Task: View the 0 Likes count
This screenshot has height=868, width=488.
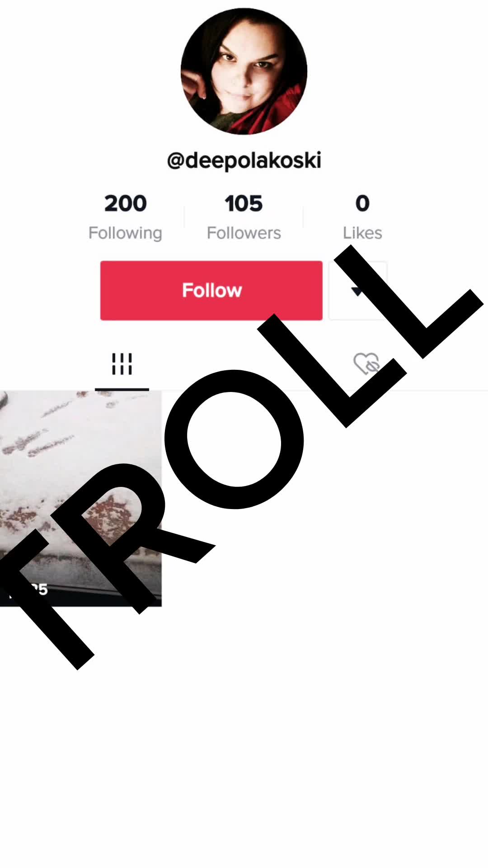Action: click(362, 203)
